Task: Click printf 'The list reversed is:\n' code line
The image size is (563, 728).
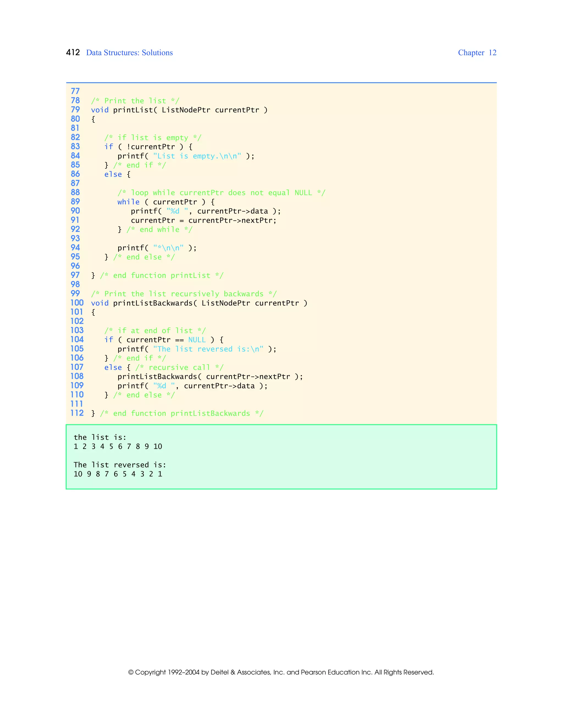Action: tap(197, 349)
